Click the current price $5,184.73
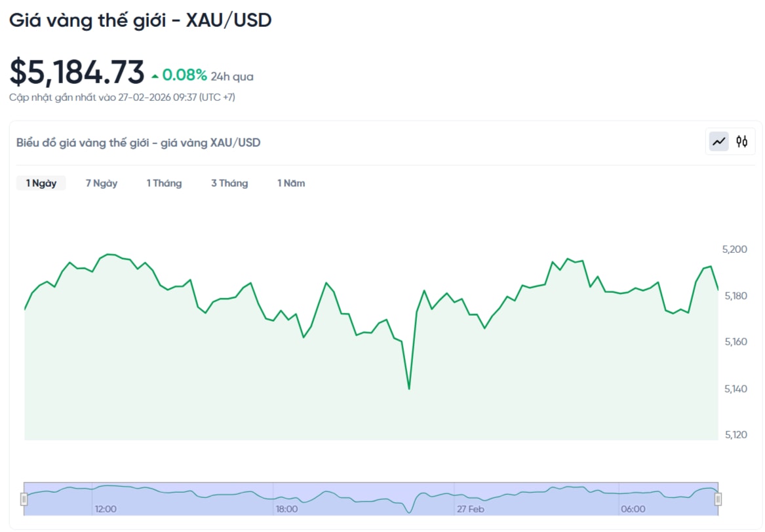 (77, 72)
